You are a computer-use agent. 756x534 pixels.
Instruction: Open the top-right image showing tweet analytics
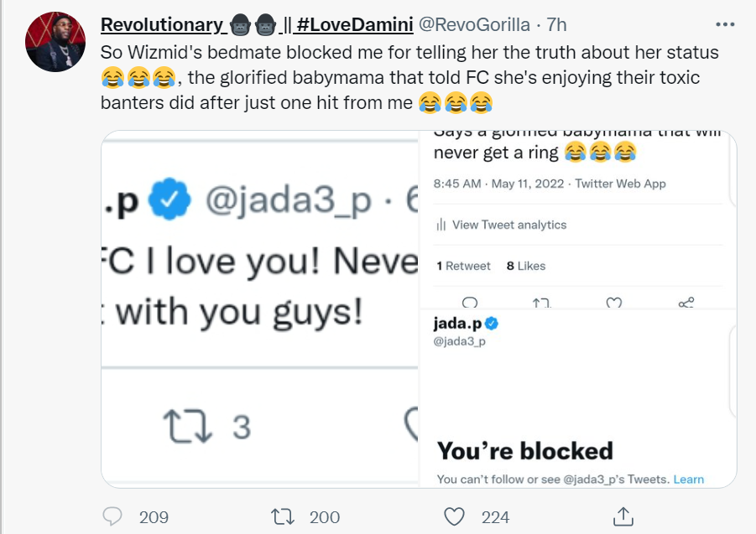[578, 218]
